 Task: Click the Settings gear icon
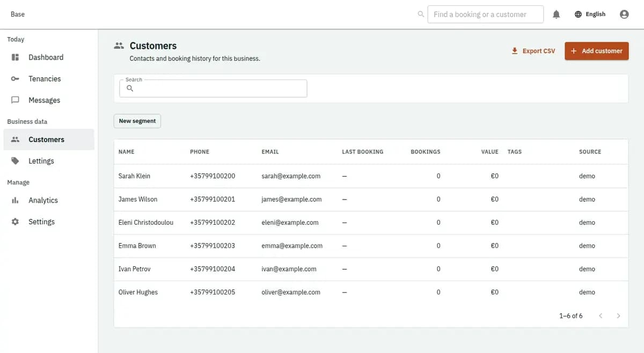[16, 222]
